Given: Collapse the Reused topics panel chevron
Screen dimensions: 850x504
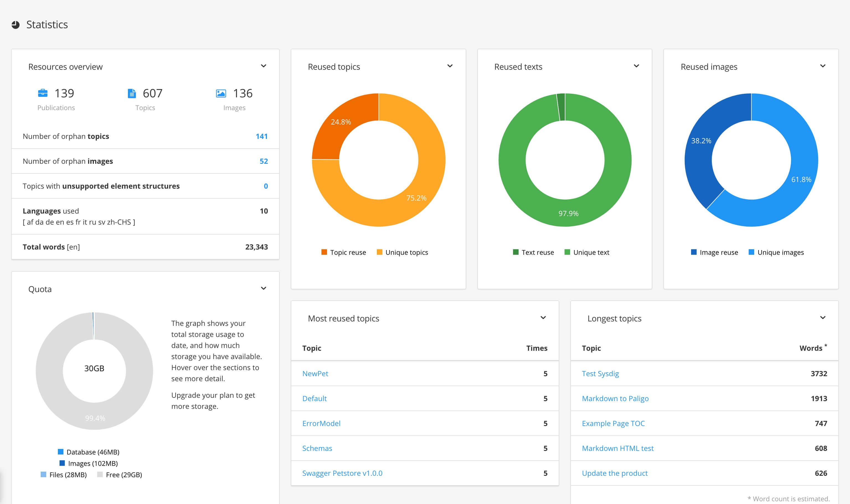Looking at the screenshot, I should tap(450, 66).
